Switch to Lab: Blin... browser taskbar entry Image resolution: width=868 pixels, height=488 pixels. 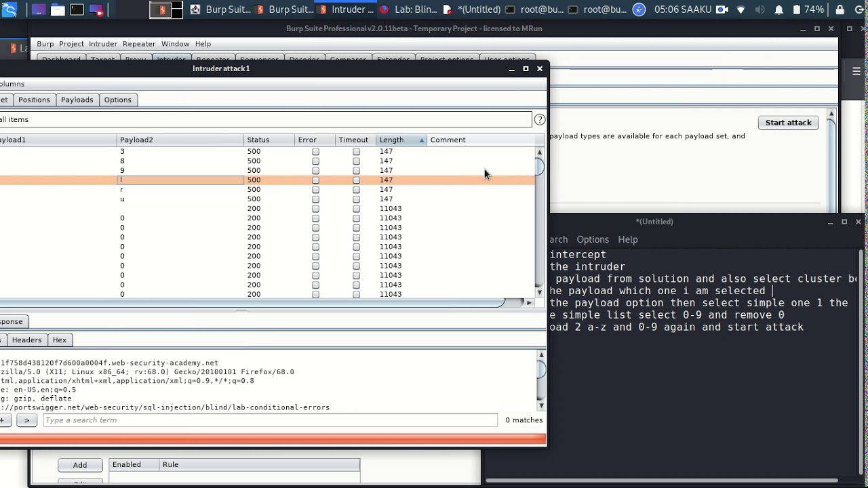click(x=408, y=9)
